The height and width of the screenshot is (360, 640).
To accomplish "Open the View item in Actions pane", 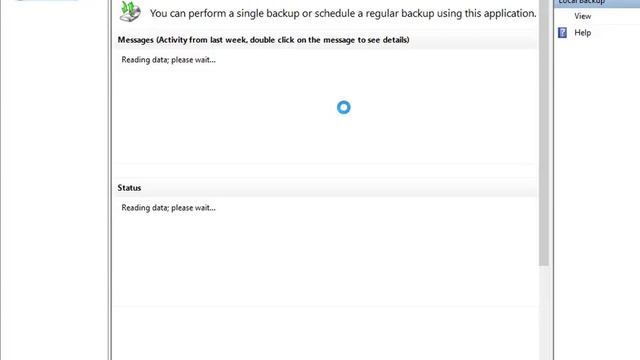I will 582,16.
